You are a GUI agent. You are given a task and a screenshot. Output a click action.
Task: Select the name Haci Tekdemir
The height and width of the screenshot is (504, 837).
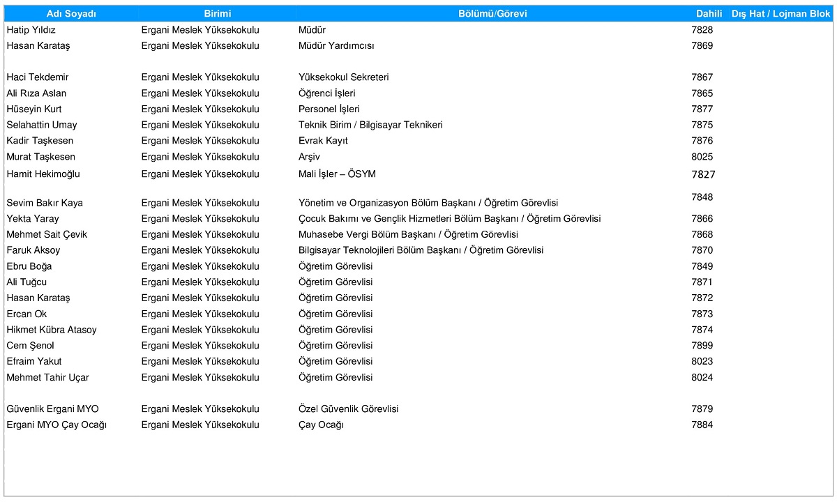[x=38, y=77]
